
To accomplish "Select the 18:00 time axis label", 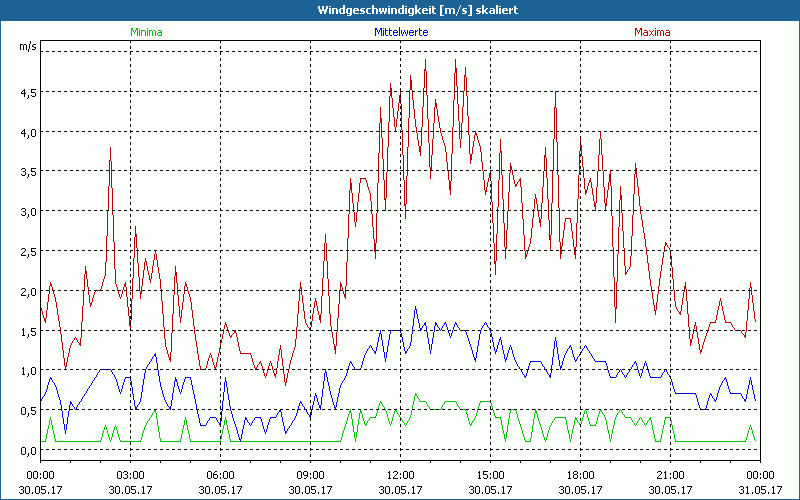I will 580,475.
